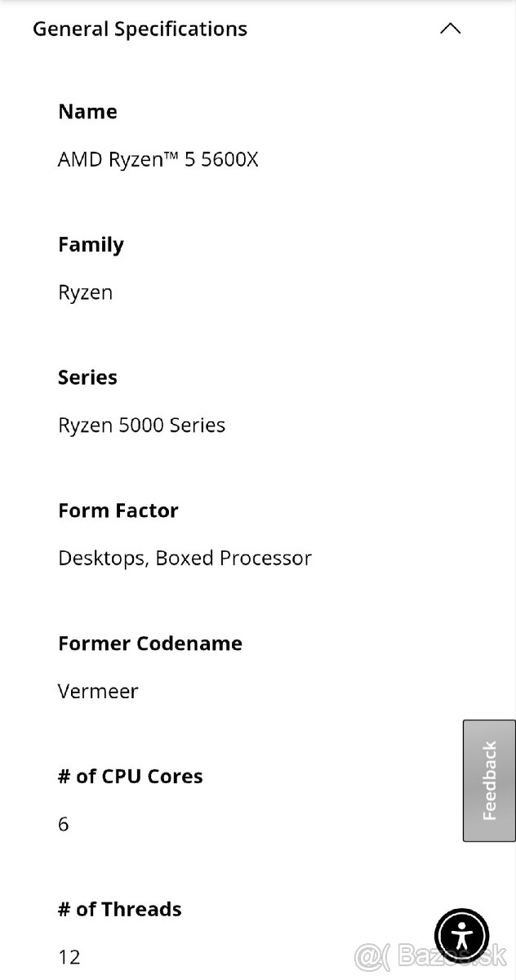
Task: Select the General Specifications heading
Action: 139,28
